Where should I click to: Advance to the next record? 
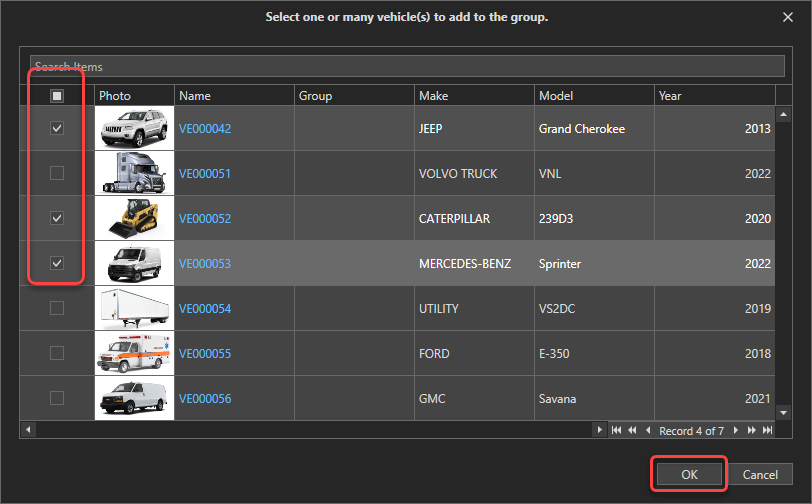click(x=736, y=430)
